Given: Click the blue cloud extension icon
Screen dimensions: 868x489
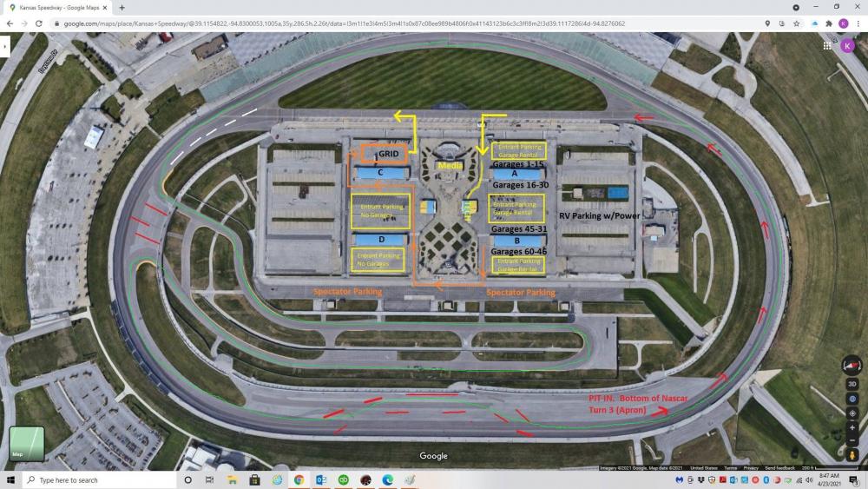Looking at the screenshot, I should [x=815, y=23].
